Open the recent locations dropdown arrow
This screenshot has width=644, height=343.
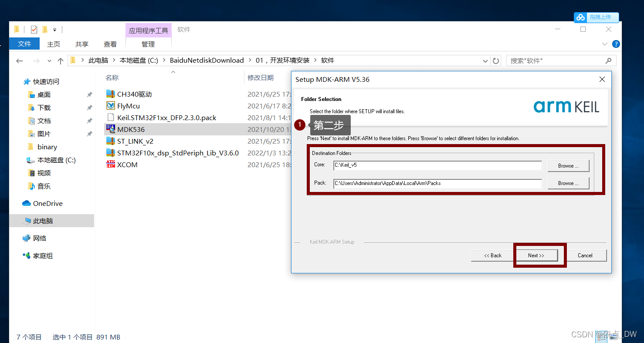pyautogui.click(x=49, y=61)
